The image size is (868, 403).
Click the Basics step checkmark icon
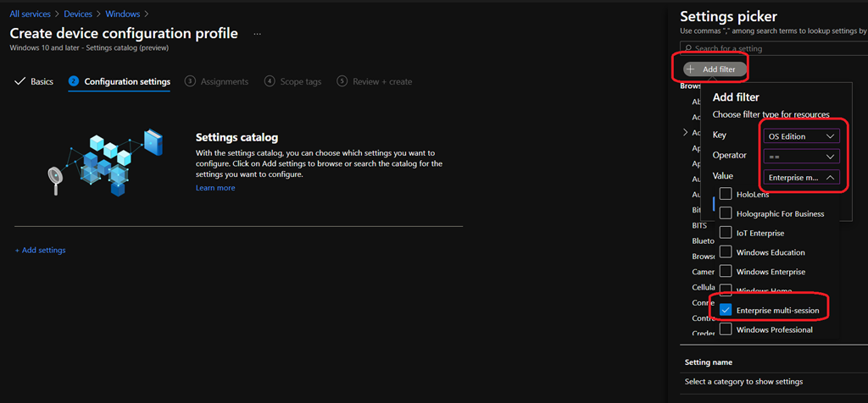click(20, 81)
